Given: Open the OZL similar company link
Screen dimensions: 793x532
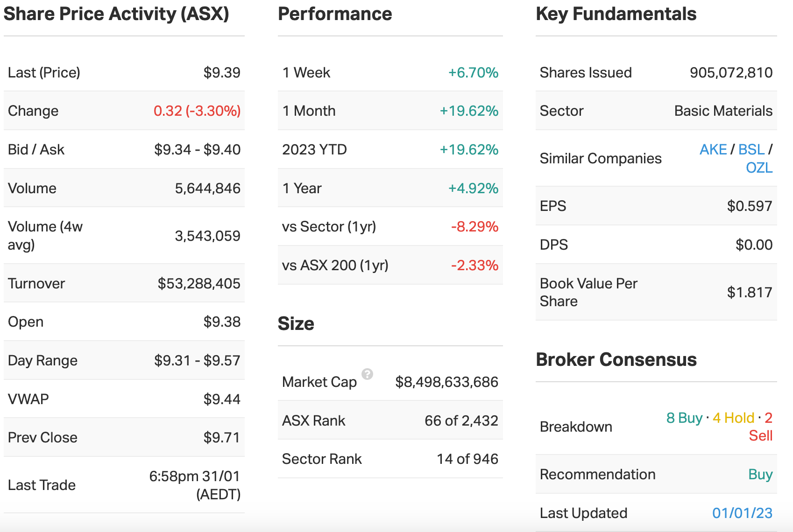Looking at the screenshot, I should (759, 168).
